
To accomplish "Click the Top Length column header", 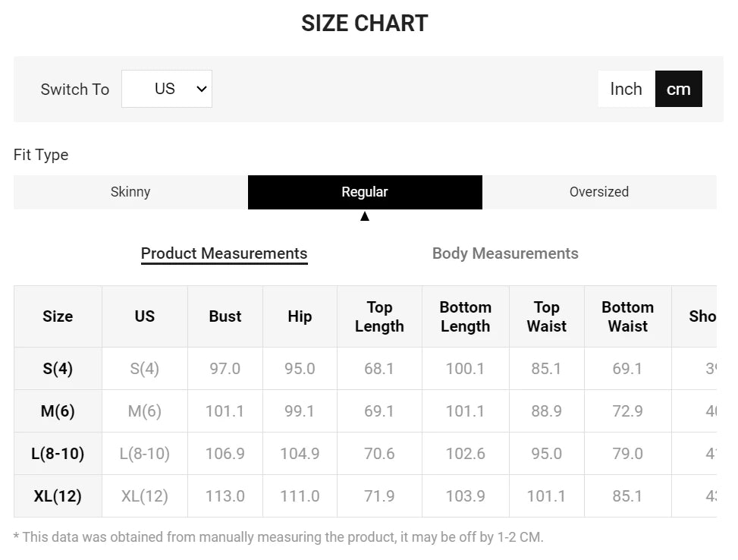I will 379,316.
